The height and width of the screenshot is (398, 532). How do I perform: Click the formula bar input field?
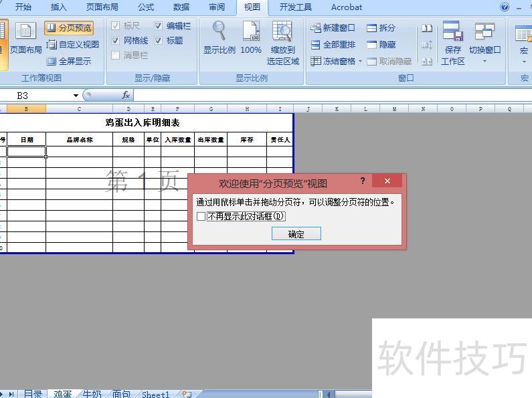pos(333,95)
